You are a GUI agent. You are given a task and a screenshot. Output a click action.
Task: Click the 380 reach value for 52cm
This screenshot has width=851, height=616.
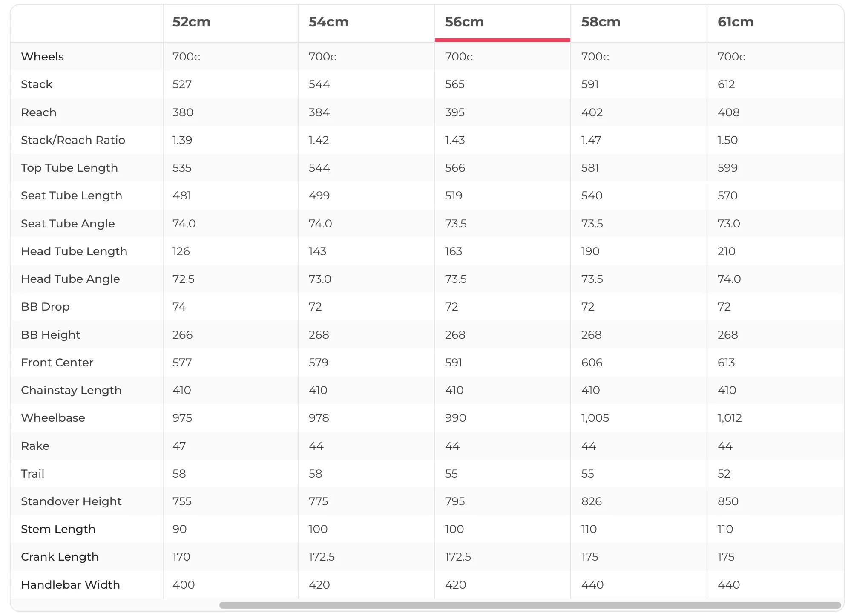(x=183, y=112)
